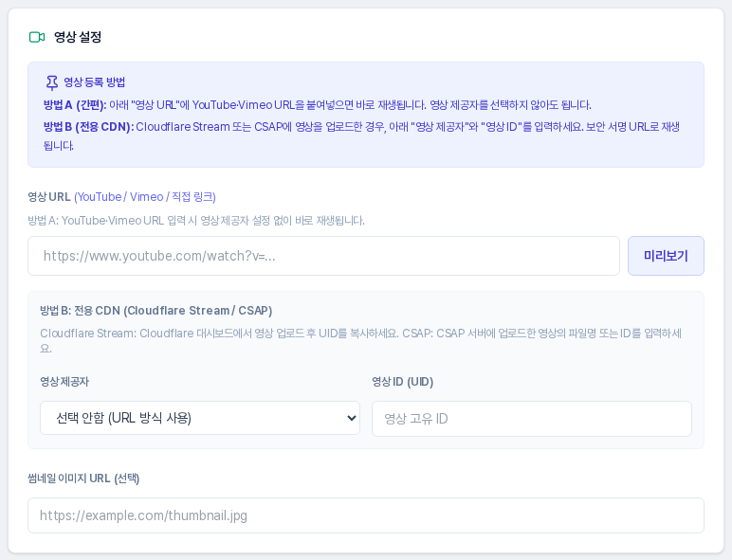Open the 영상 제공자 dropdown
The width and height of the screenshot is (732, 560).
point(200,418)
